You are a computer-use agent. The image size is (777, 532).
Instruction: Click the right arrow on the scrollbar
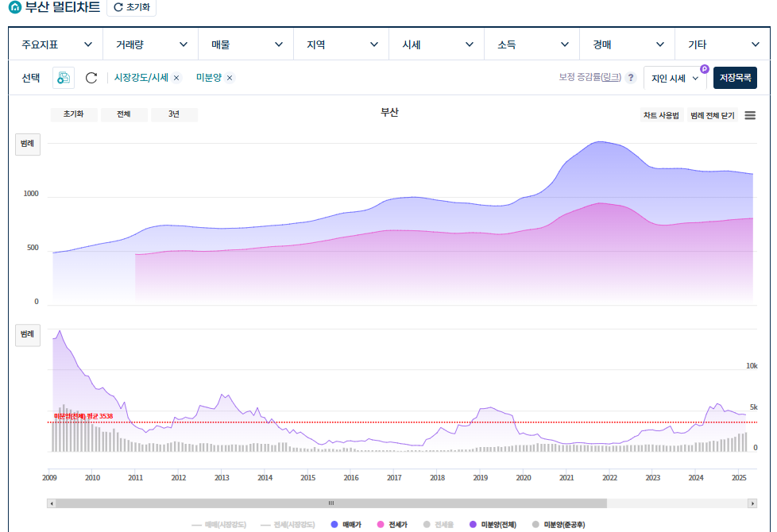tap(752, 503)
